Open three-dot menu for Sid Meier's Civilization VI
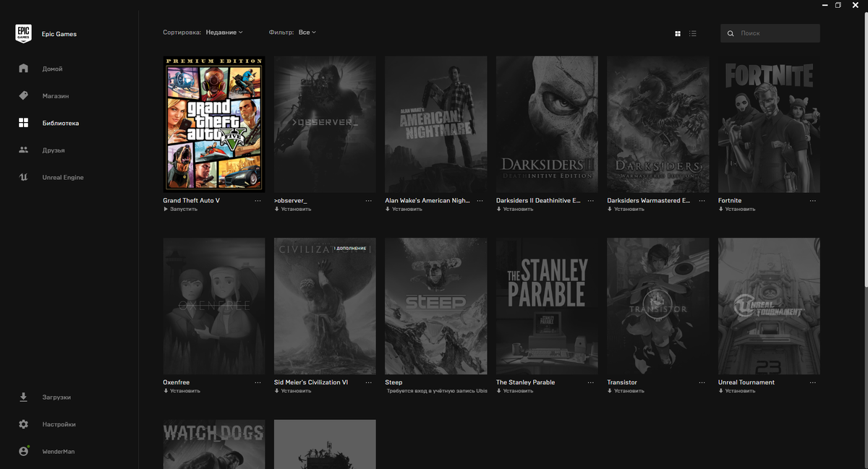 click(x=369, y=382)
